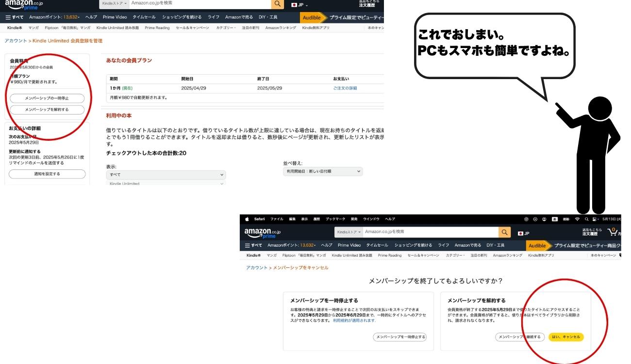Expand カテゴリー dropdown on the Kindle Unlimited manage page
Screen dimensions: 631x364
pos(226,28)
